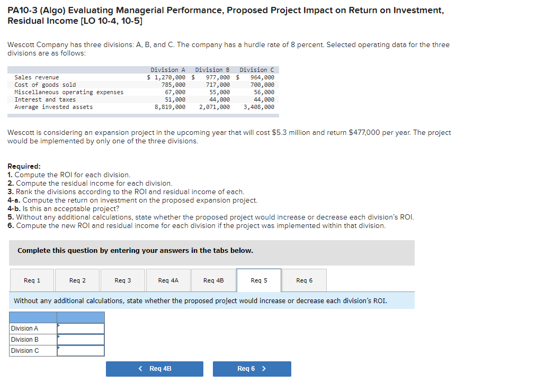
Task: Select the Req 5 tab
Action: [x=259, y=280]
